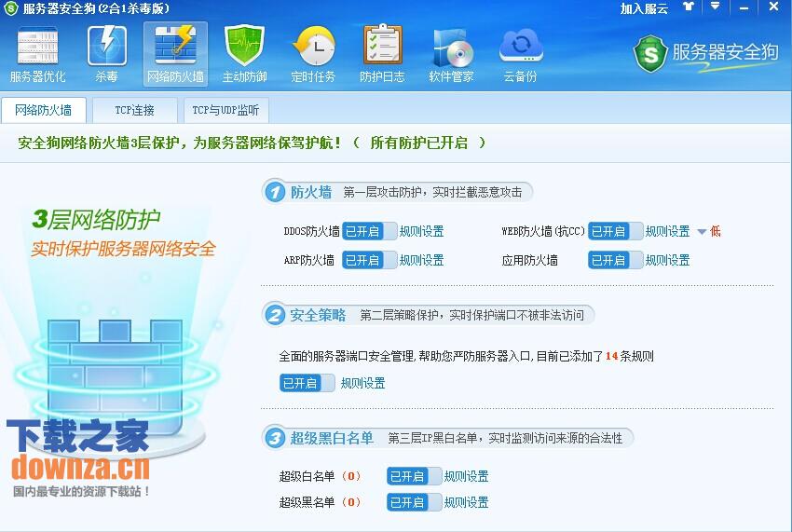Screen dimensions: 792x532
Task: Minimize the 服务器安全狗 window
Action: (744, 8)
